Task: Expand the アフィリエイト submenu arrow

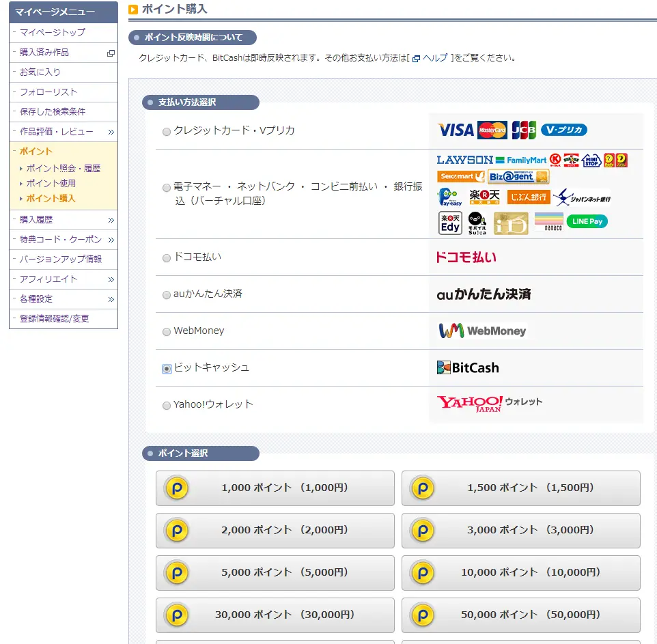Action: 111,279
